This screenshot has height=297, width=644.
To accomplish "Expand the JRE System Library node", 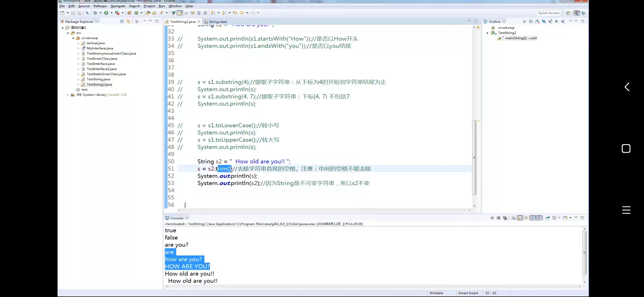I will pos(68,95).
